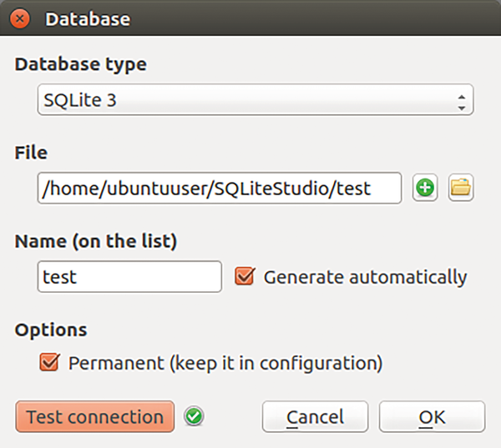Click the Name field containing test
Image resolution: width=501 pixels, height=448 pixels.
[x=129, y=276]
